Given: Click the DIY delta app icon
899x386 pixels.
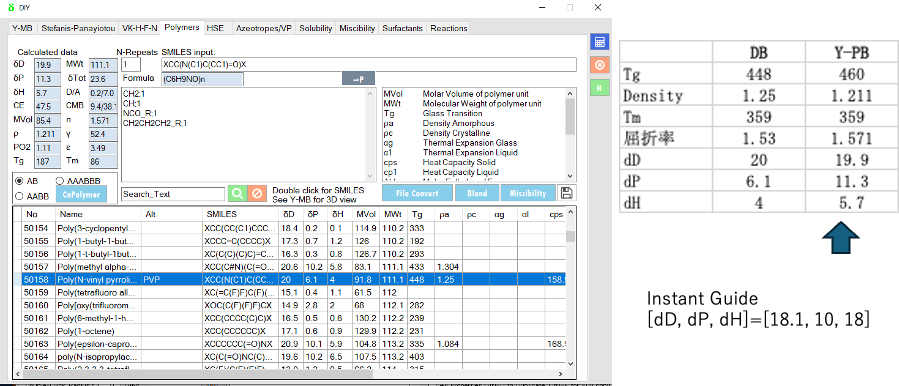Looking at the screenshot, I should point(10,8).
